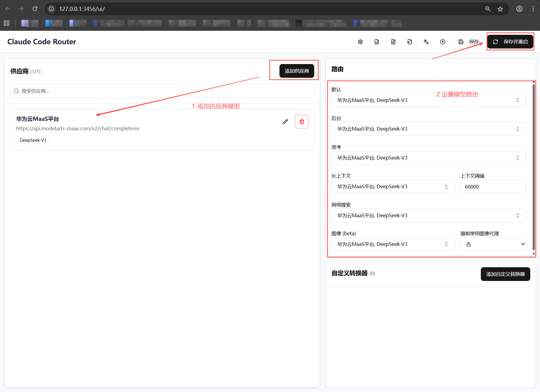Image resolution: width=540 pixels, height=392 pixels.
Task: Open the 长上下文 long context dropdown
Action: point(393,187)
